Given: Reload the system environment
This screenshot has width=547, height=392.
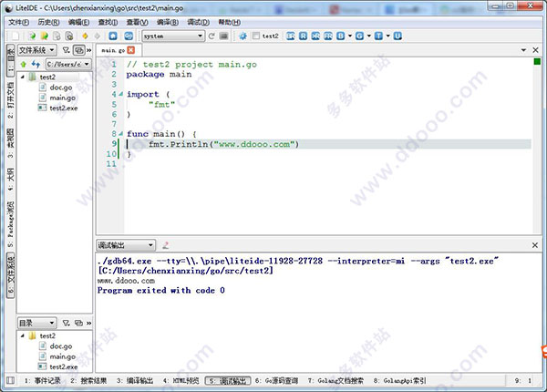Looking at the screenshot, I should point(212,36).
